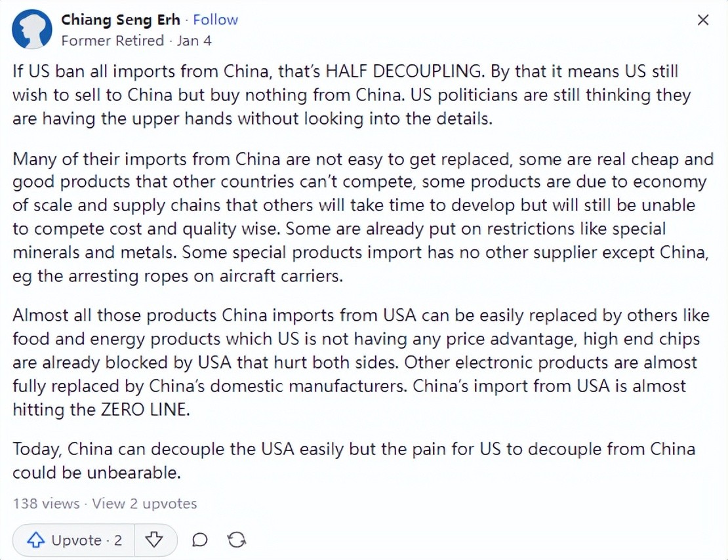Open the "View 2 upvotes" link

coord(144,504)
